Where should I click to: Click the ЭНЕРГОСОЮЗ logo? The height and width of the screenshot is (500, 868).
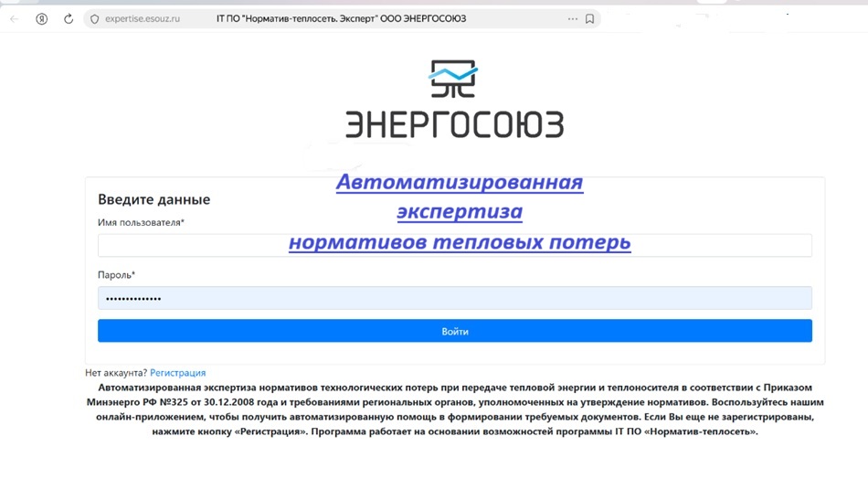click(454, 99)
